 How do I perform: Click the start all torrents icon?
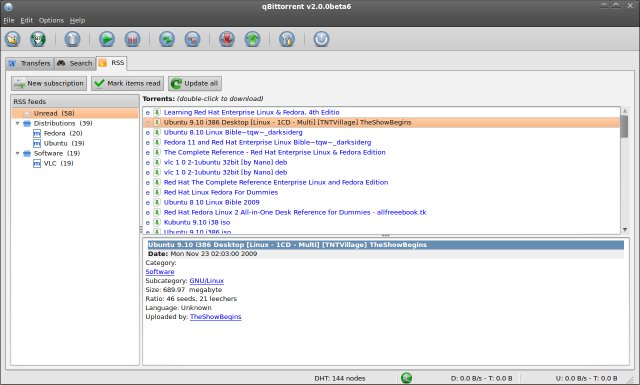coord(167,39)
